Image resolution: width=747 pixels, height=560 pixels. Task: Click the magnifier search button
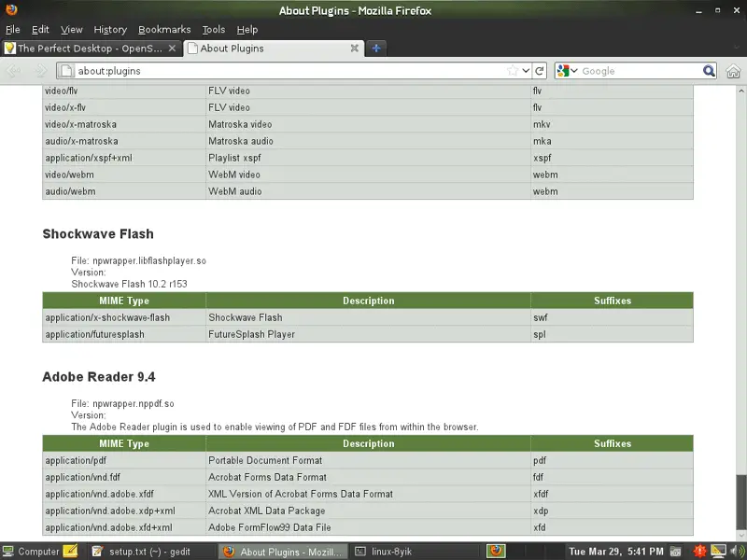tap(709, 71)
